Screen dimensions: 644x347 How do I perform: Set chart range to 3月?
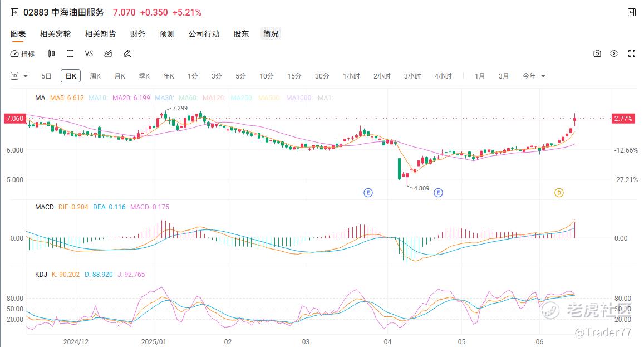point(504,76)
